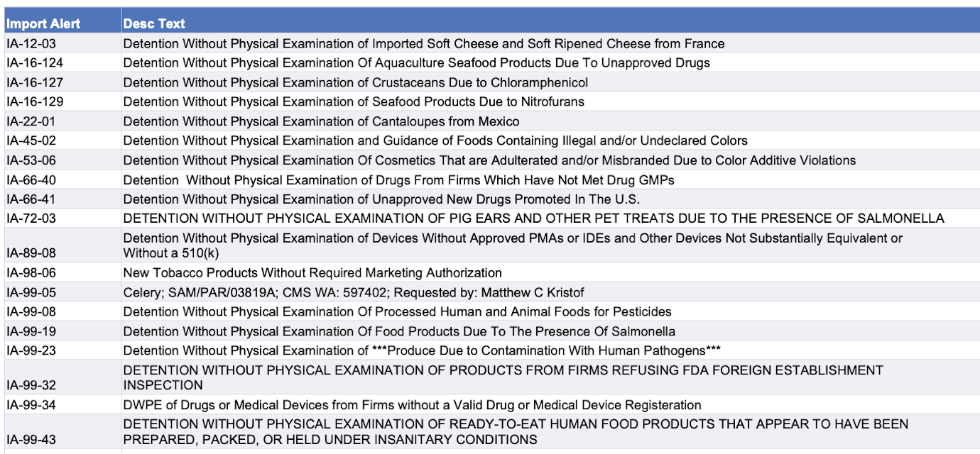Viewport: 980px width, 454px height.
Task: Click the New Tobacco Products description cell
Action: tap(312, 272)
